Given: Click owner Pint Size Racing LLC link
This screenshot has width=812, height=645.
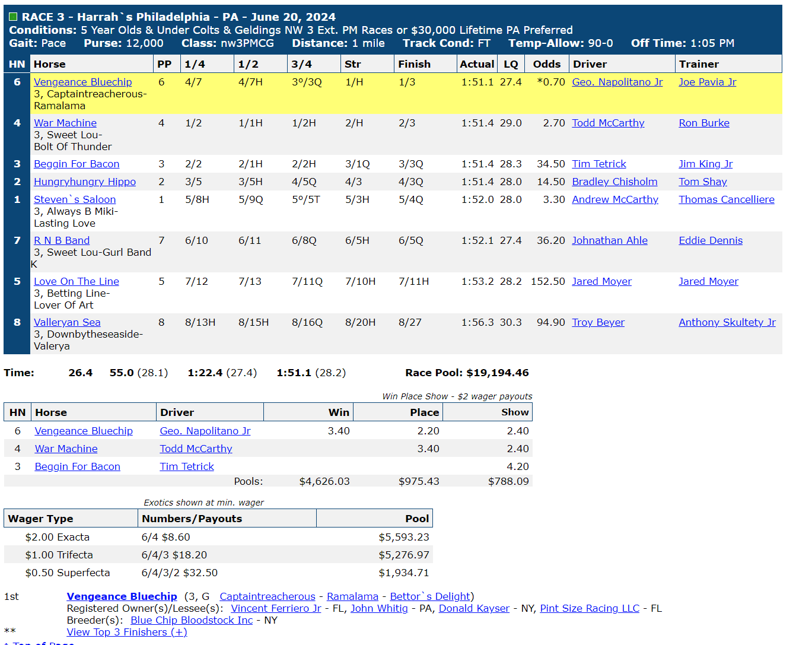Looking at the screenshot, I should point(590,608).
